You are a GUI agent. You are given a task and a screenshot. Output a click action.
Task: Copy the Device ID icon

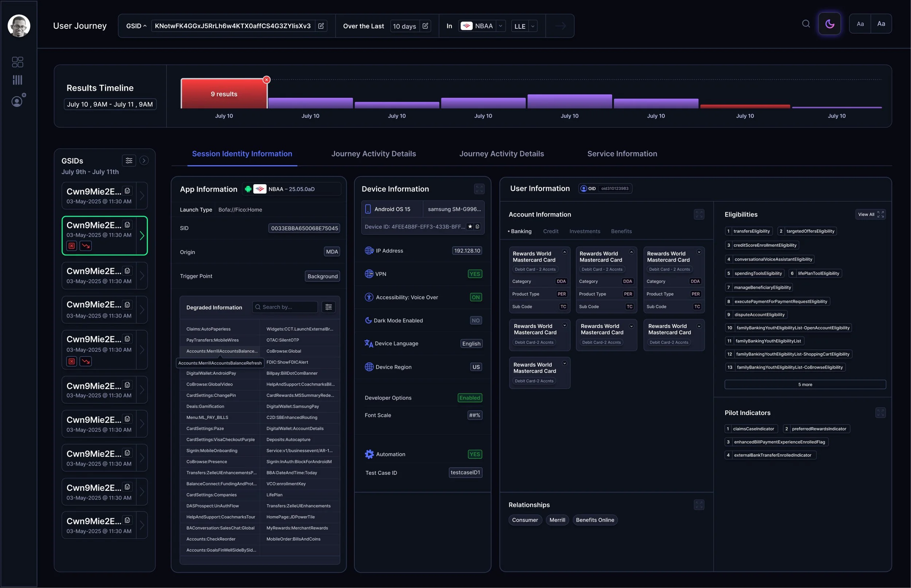(477, 226)
